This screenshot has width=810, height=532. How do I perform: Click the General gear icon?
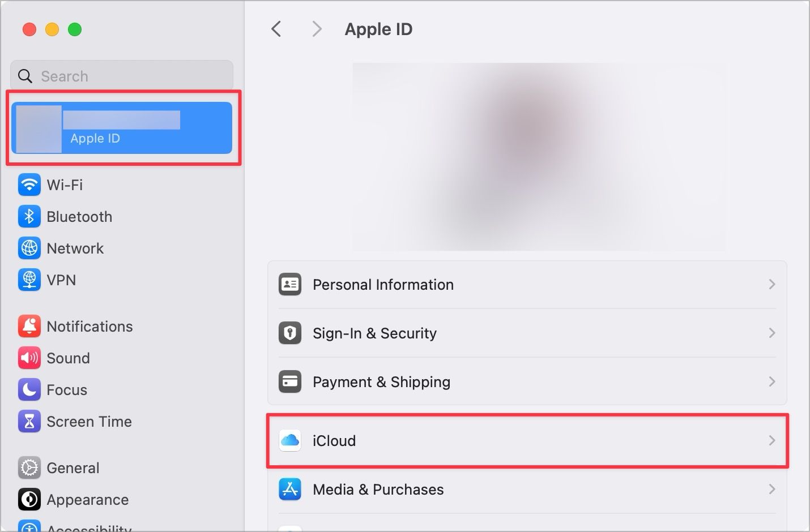[x=29, y=467]
